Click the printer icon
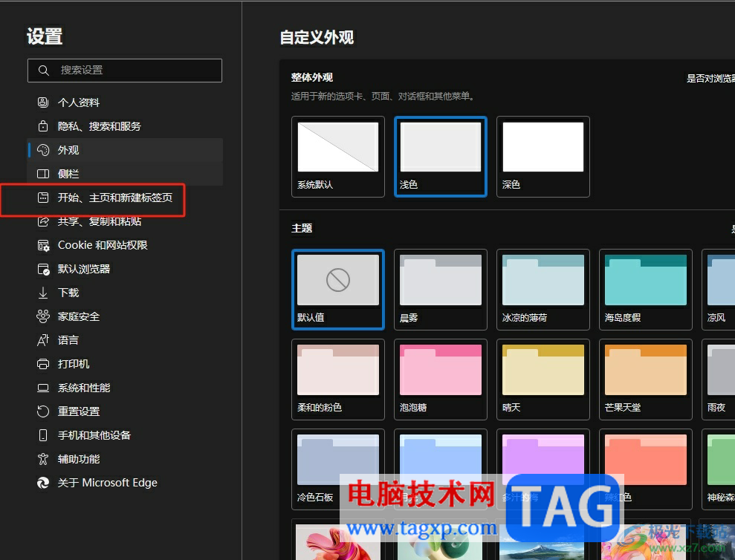This screenshot has width=735, height=560. pyautogui.click(x=42, y=364)
